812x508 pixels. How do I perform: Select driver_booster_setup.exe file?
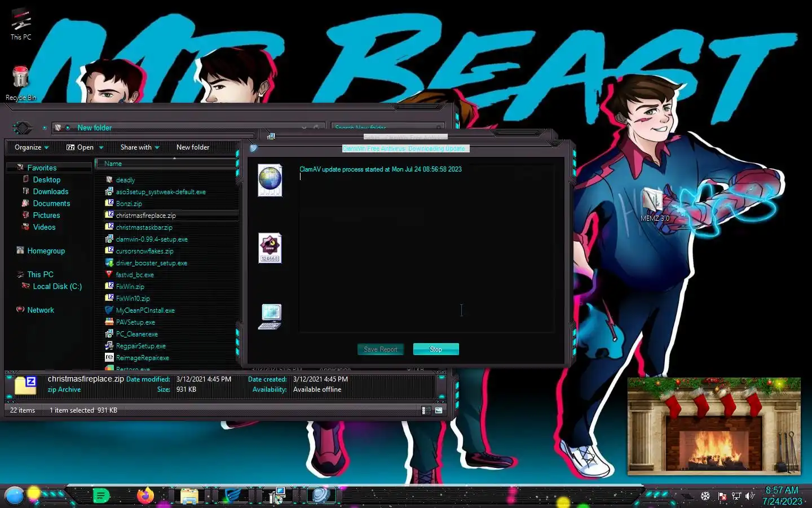[x=151, y=263]
